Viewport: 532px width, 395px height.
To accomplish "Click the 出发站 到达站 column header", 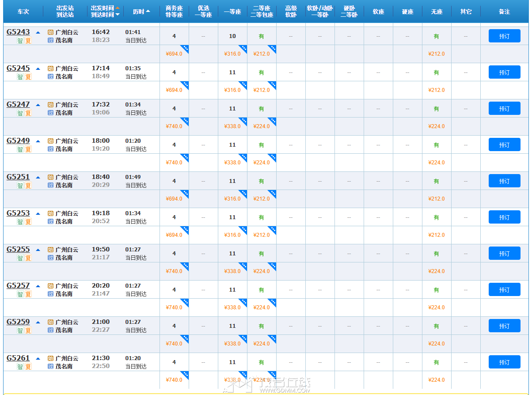I will pyautogui.click(x=65, y=11).
